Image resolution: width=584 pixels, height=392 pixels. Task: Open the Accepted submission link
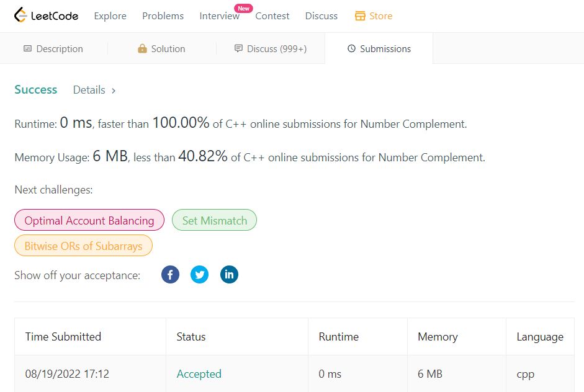point(199,374)
